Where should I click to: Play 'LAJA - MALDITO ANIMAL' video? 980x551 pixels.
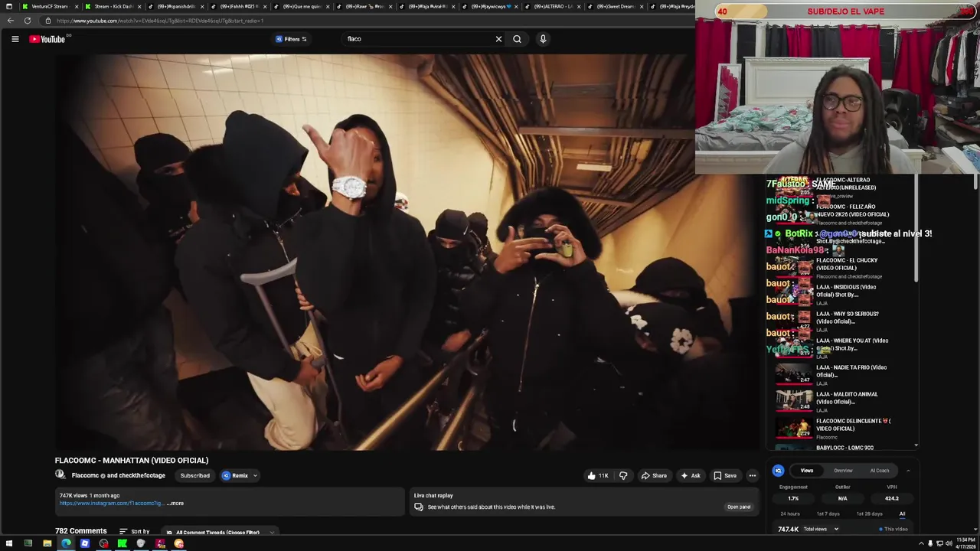pyautogui.click(x=831, y=401)
